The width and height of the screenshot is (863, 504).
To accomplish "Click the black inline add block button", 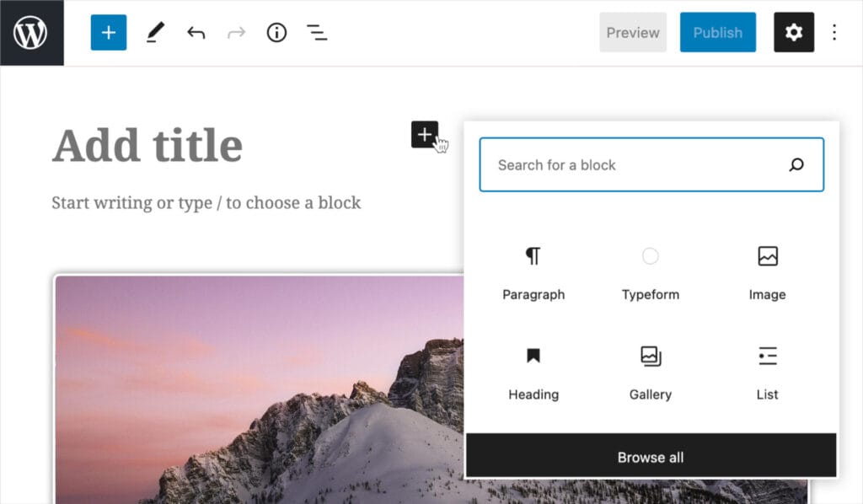I will [x=425, y=134].
